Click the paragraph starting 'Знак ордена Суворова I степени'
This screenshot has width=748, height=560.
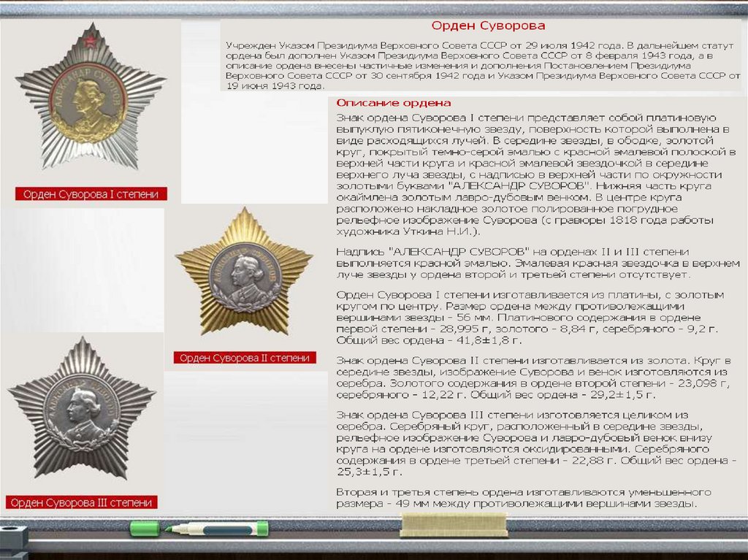535,174
